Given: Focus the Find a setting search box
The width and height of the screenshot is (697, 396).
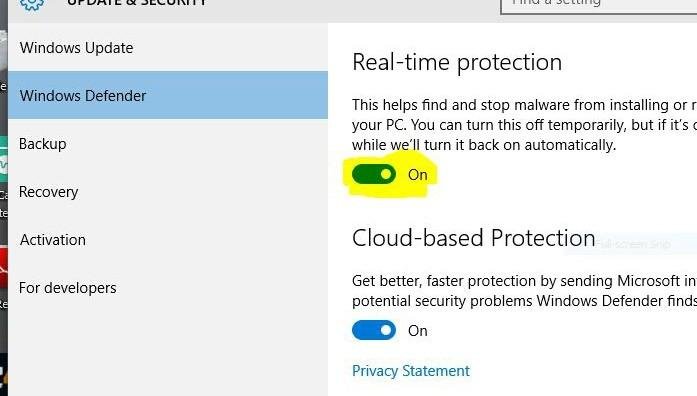Looking at the screenshot, I should pos(599,5).
